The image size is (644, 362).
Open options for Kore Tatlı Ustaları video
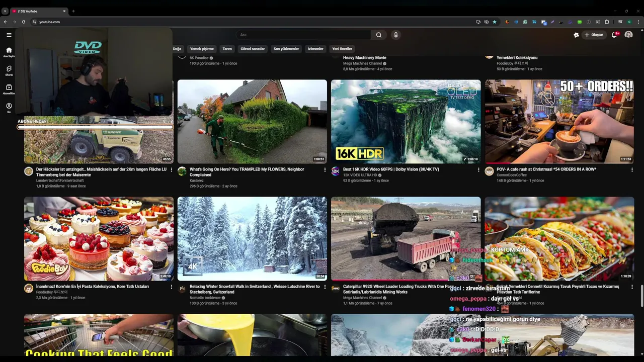click(171, 287)
